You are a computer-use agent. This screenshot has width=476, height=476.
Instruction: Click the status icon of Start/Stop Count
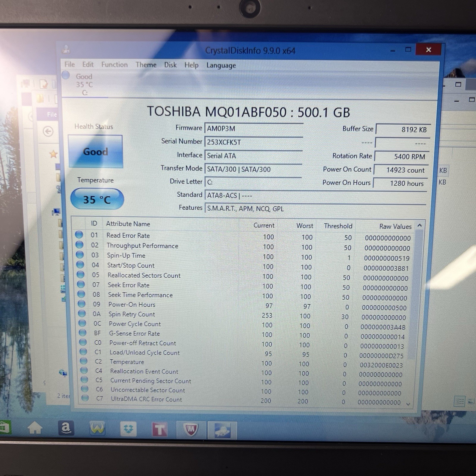pyautogui.click(x=80, y=264)
